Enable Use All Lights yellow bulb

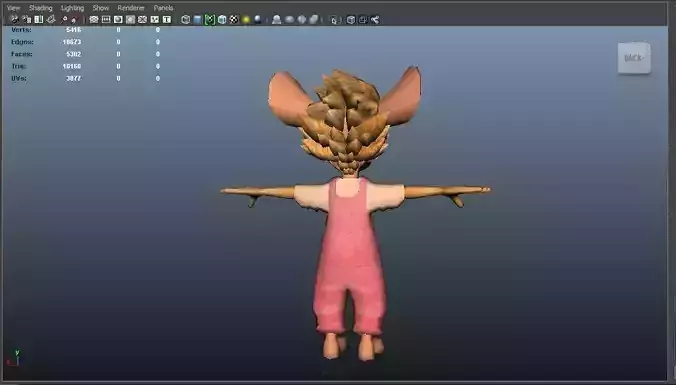click(246, 19)
